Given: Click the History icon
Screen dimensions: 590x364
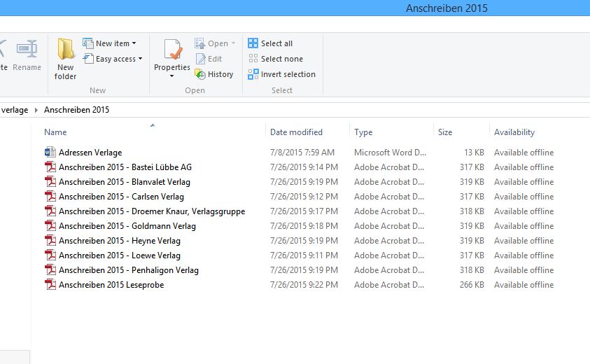Looking at the screenshot, I should [x=200, y=74].
